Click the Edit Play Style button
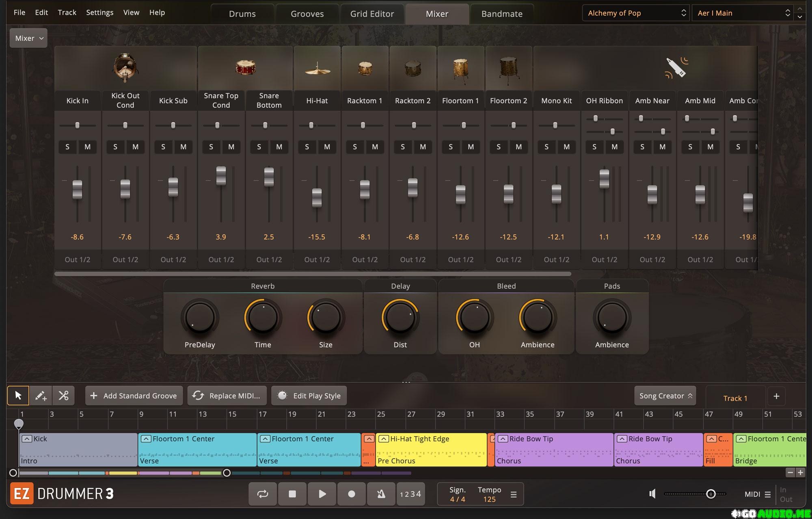The image size is (812, 519). (x=309, y=396)
